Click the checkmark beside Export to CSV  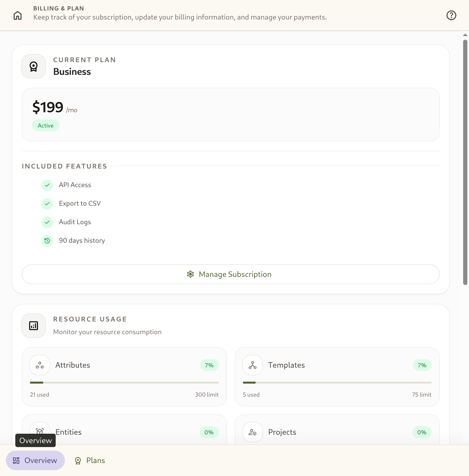tap(47, 204)
